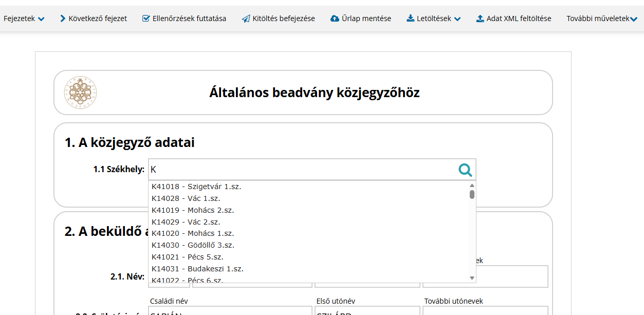
Task: Click the magnifier search icon in Székhely field
Action: (x=465, y=170)
